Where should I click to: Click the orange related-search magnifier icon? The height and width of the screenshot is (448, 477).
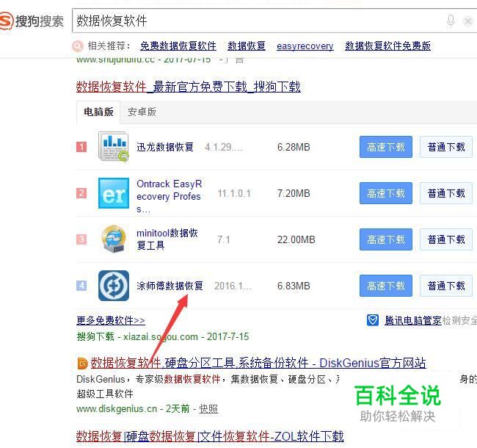click(78, 46)
